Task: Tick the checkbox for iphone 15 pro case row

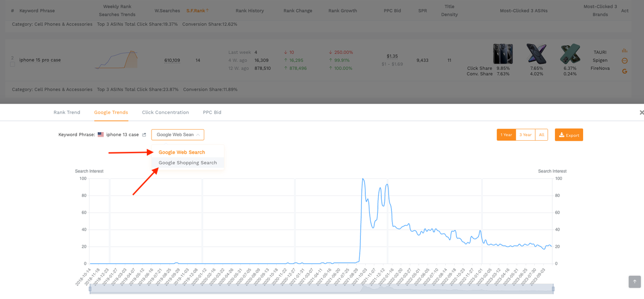Action: click(13, 64)
